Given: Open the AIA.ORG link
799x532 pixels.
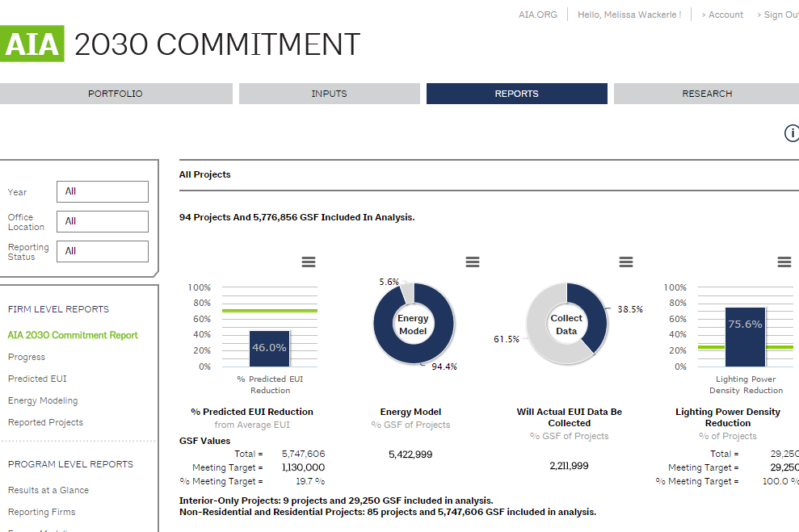Looking at the screenshot, I should 537,14.
